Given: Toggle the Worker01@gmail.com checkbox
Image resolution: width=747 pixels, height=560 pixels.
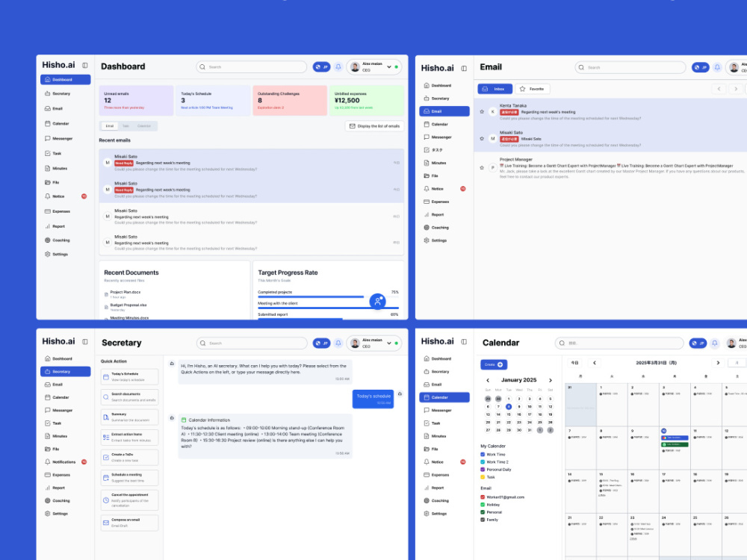Looking at the screenshot, I should coord(483,497).
